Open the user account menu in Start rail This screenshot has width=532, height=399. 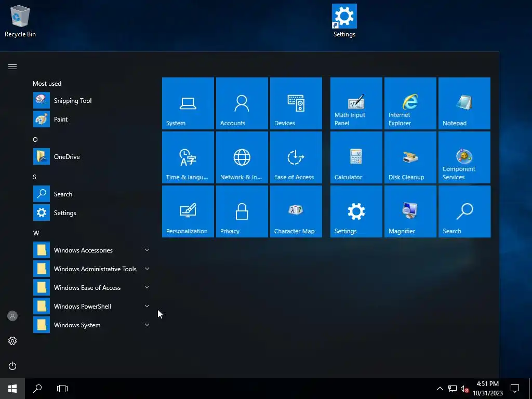click(12, 316)
